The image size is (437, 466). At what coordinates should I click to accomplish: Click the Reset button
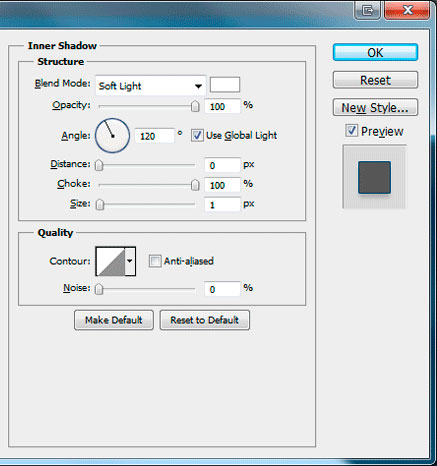point(375,80)
